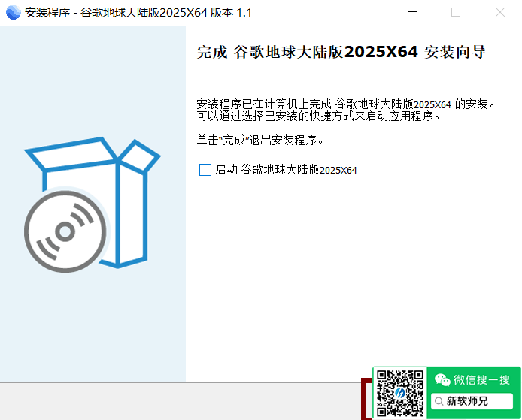
Task: Tick the 启动 谷歌地球大陆版2025X64 checkbox
Action: (205, 170)
